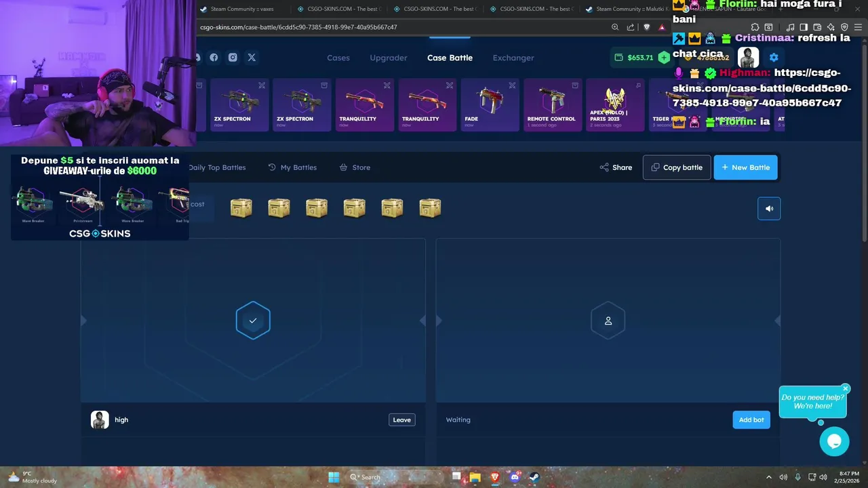
Task: Click the green plus deposit button
Action: (x=663, y=58)
